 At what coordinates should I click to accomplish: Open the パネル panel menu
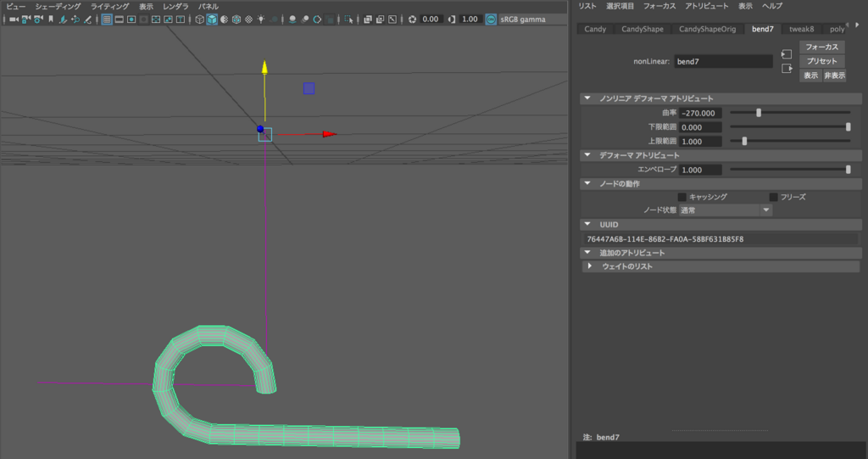[x=209, y=6]
